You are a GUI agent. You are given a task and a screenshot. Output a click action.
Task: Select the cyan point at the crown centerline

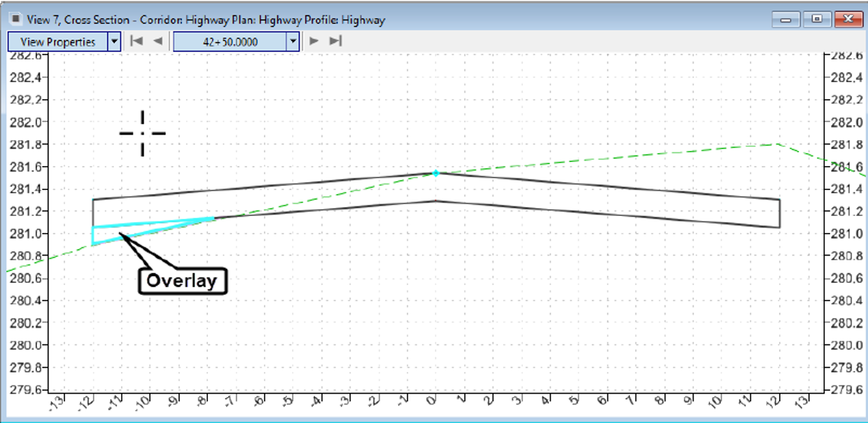pyautogui.click(x=436, y=173)
